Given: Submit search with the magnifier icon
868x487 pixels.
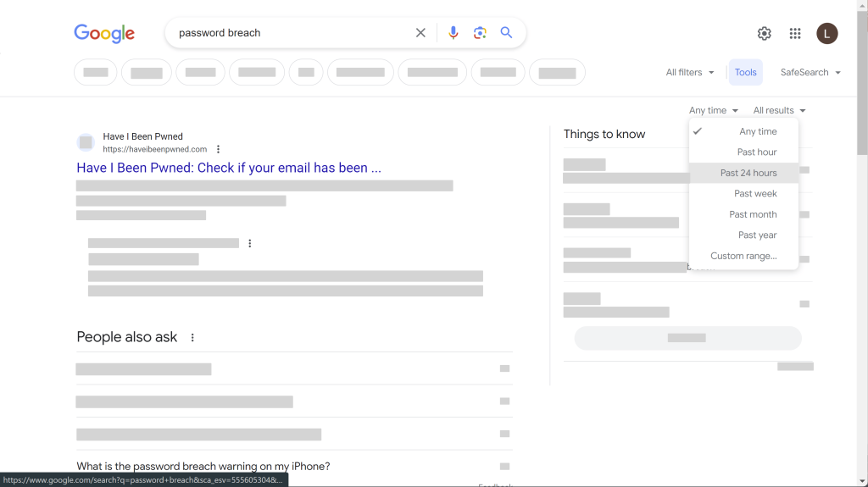Looking at the screenshot, I should [x=507, y=33].
